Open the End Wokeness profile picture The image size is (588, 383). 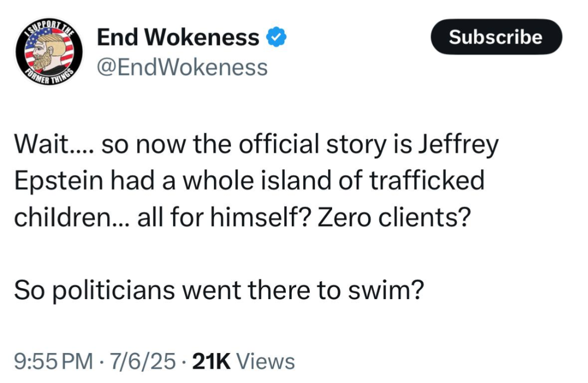[47, 53]
